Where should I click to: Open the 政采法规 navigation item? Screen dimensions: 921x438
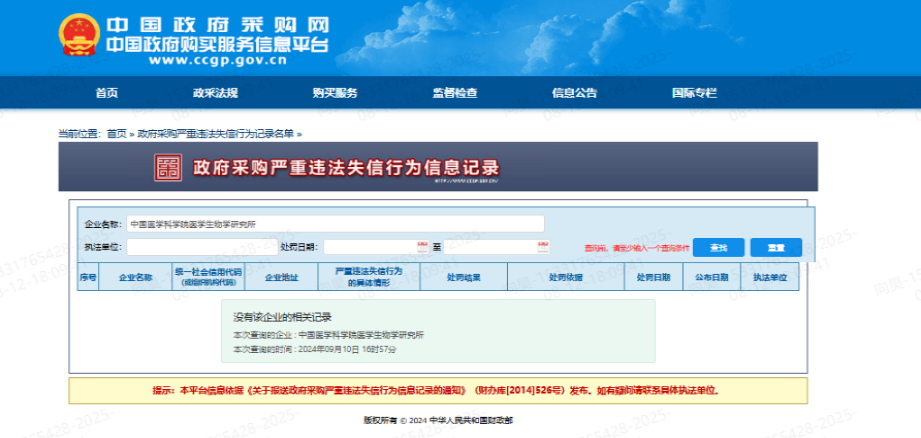(216, 93)
